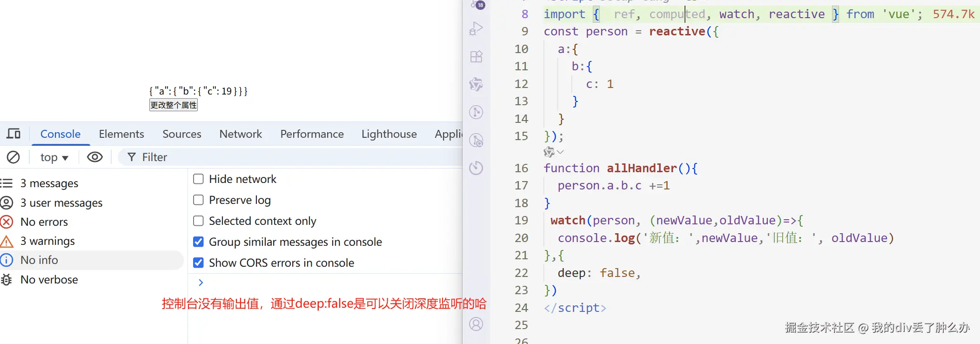Click the 更改整个属性 button on the page

(174, 105)
